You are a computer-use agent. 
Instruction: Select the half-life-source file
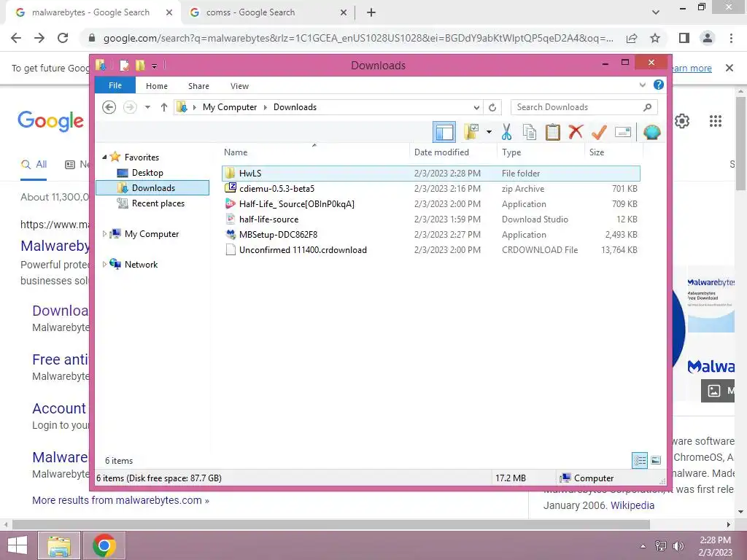[x=430, y=219]
